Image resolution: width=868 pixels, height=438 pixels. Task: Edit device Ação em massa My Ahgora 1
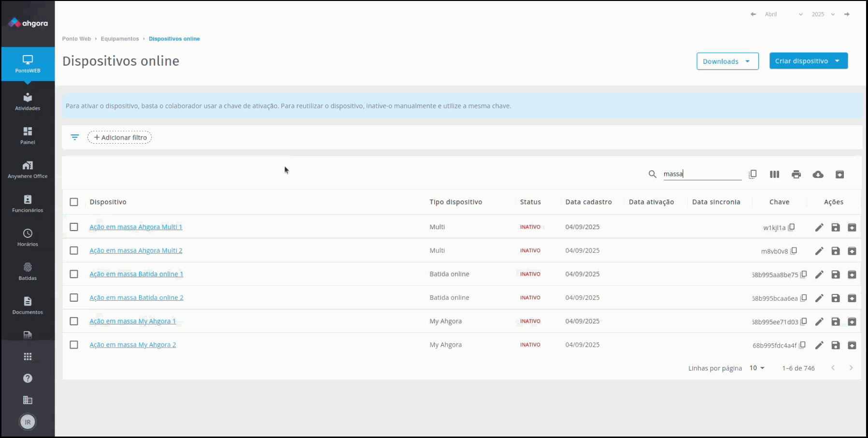819,321
